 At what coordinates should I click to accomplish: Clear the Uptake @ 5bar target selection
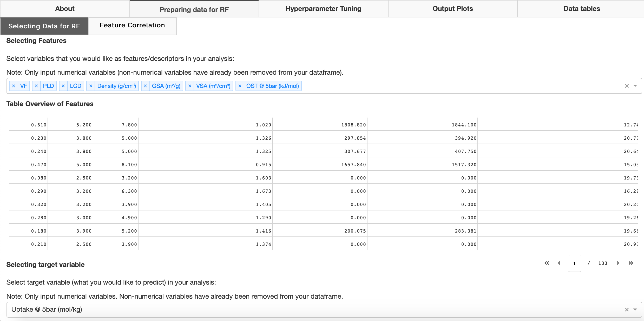click(x=627, y=310)
